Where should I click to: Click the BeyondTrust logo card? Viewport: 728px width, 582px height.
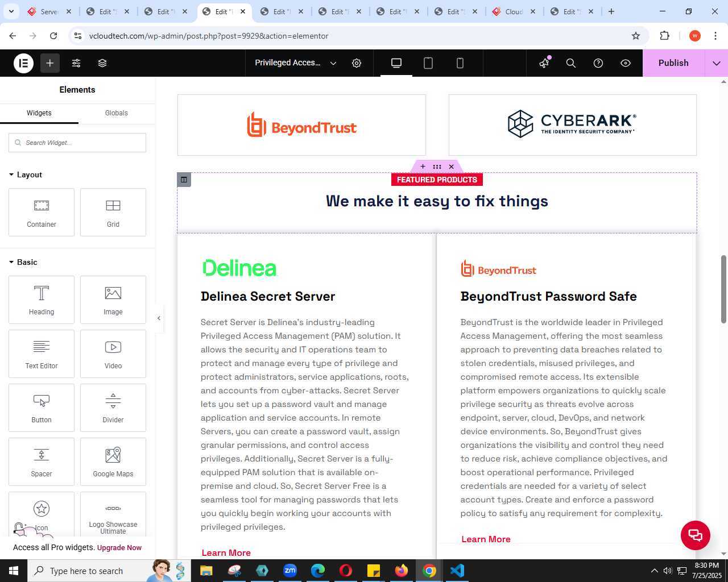(301, 125)
